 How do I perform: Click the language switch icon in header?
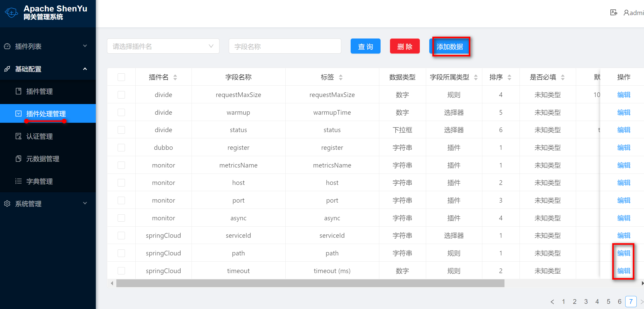(x=614, y=12)
